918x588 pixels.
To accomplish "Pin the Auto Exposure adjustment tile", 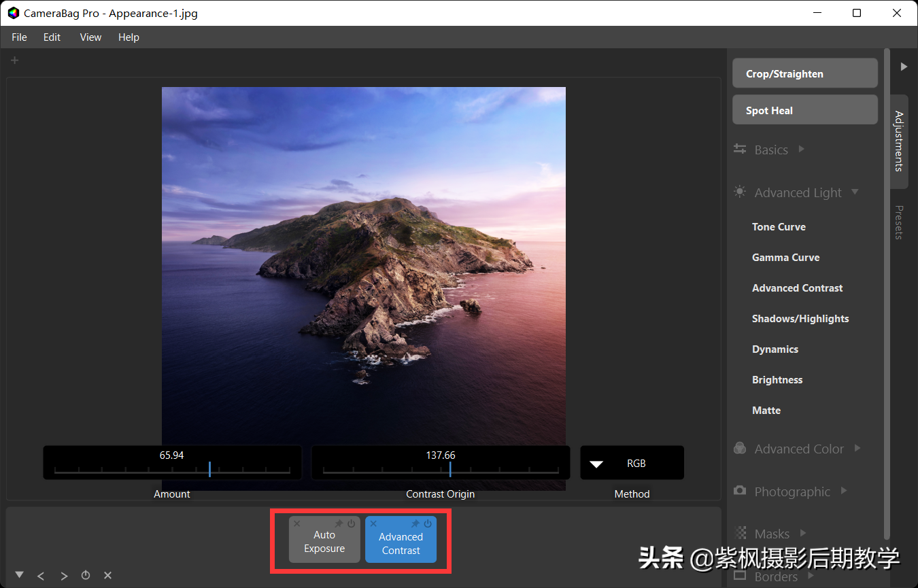I will click(339, 523).
